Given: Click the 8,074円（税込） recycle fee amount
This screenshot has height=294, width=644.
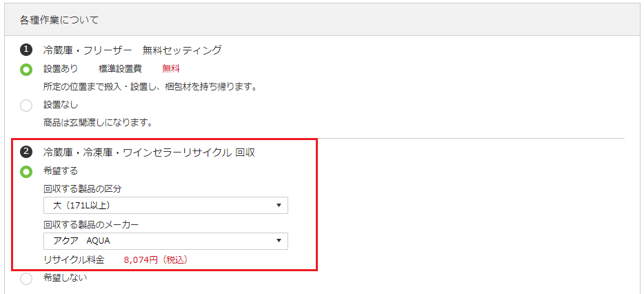Looking at the screenshot, I should click(156, 259).
